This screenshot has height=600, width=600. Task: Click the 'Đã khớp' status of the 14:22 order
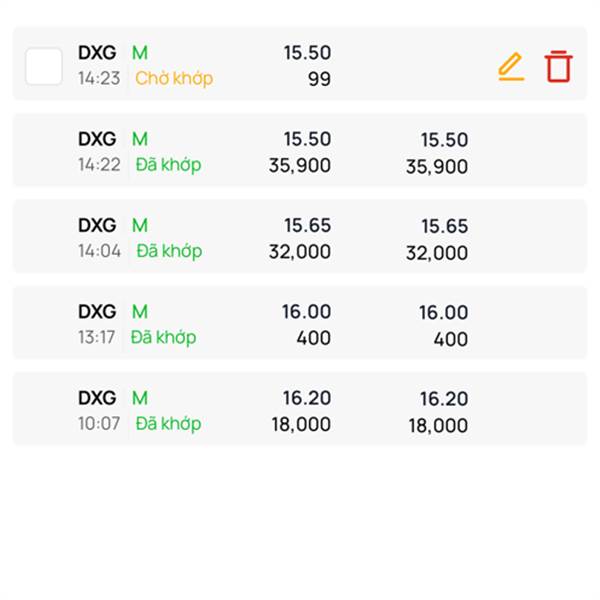point(168,165)
